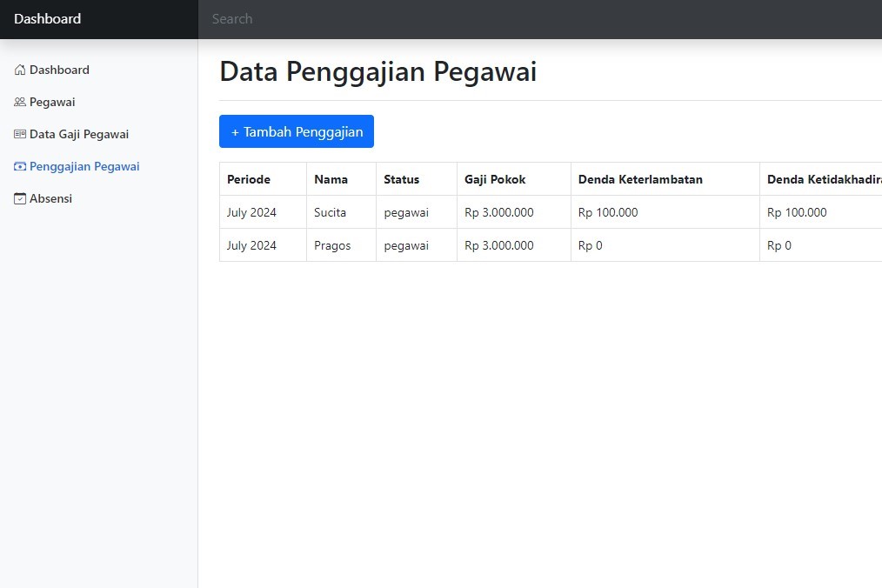Viewport: 882px width, 588px height.
Task: Click Pragos's Gaji Pokok value Rp 3.000.000
Action: click(499, 245)
